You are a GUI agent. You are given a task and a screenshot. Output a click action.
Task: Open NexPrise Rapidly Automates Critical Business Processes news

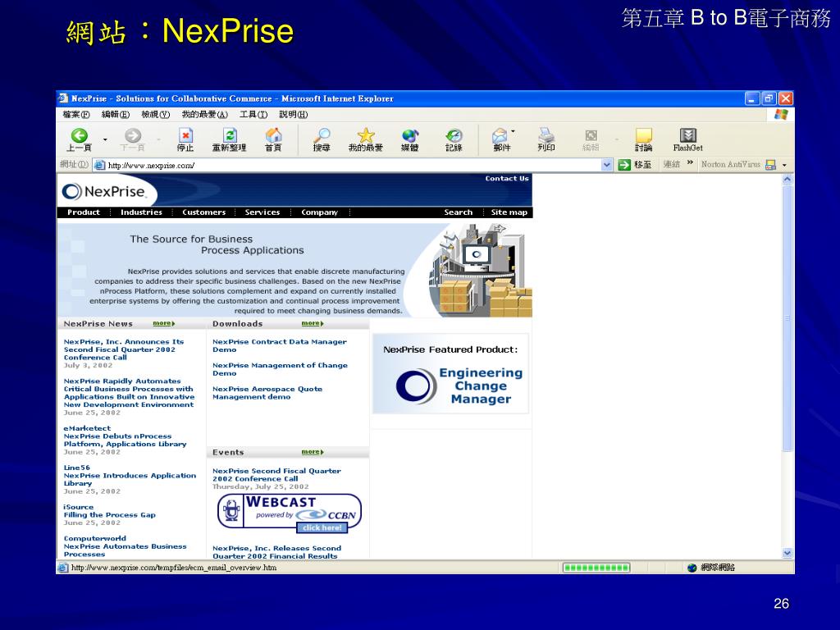pyautogui.click(x=129, y=393)
